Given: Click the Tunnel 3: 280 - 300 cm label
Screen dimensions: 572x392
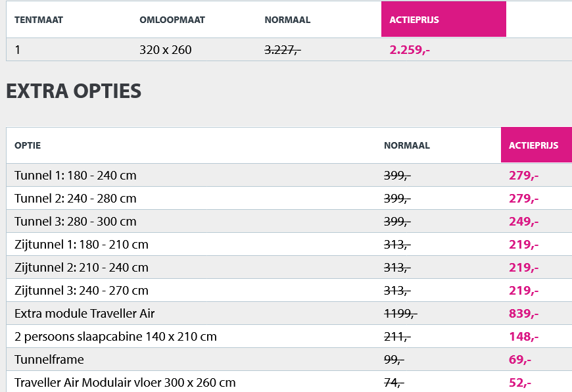Looking at the screenshot, I should coord(76,222).
